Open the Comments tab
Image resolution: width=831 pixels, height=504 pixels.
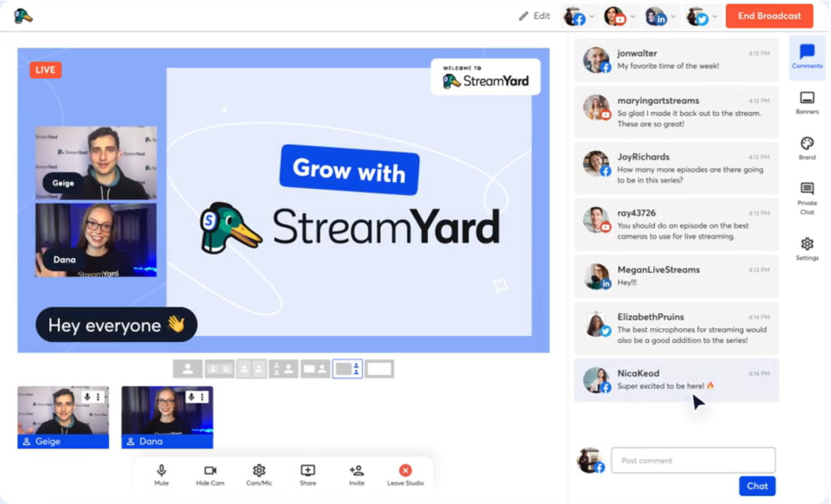coord(807,57)
